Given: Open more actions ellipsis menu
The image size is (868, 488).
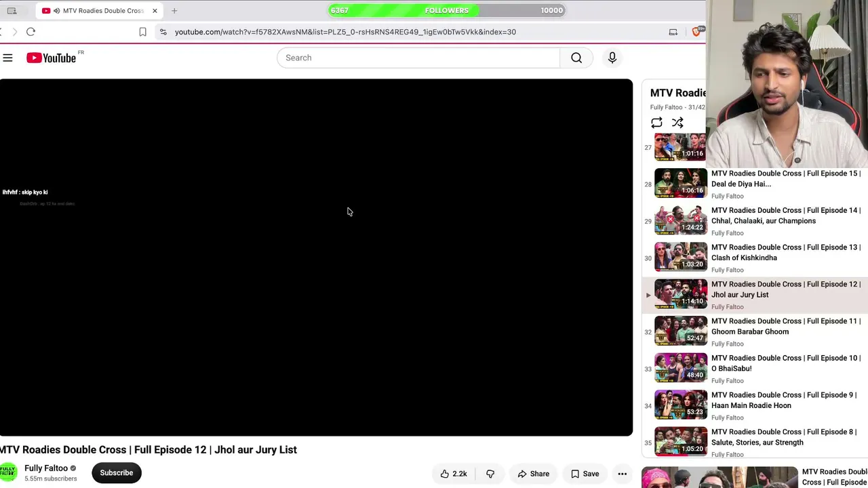Looking at the screenshot, I should [x=622, y=474].
